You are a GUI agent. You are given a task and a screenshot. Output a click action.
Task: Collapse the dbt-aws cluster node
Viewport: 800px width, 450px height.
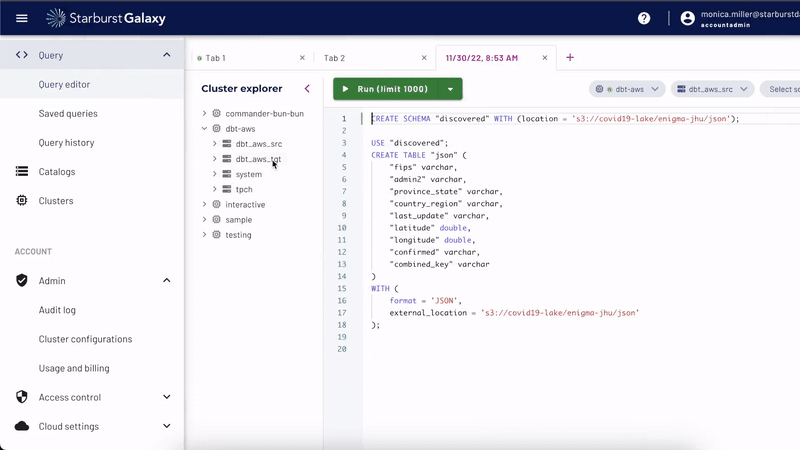click(204, 129)
